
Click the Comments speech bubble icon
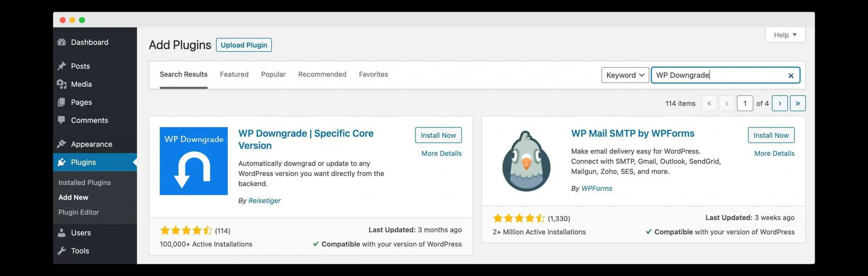click(x=61, y=120)
